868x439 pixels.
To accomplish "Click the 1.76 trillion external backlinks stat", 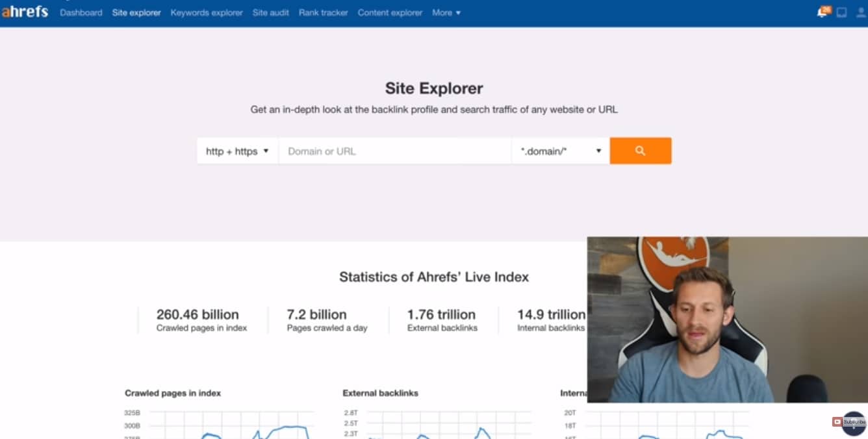I will [442, 320].
